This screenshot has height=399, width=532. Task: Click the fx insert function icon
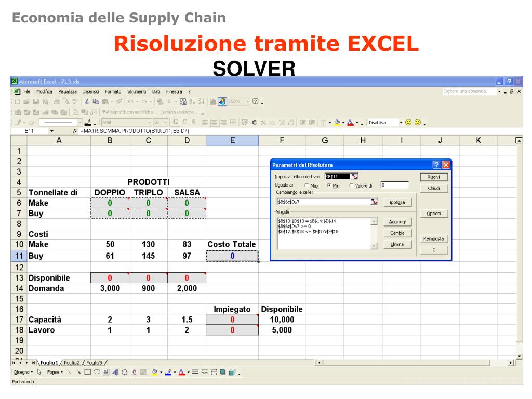[x=75, y=131]
